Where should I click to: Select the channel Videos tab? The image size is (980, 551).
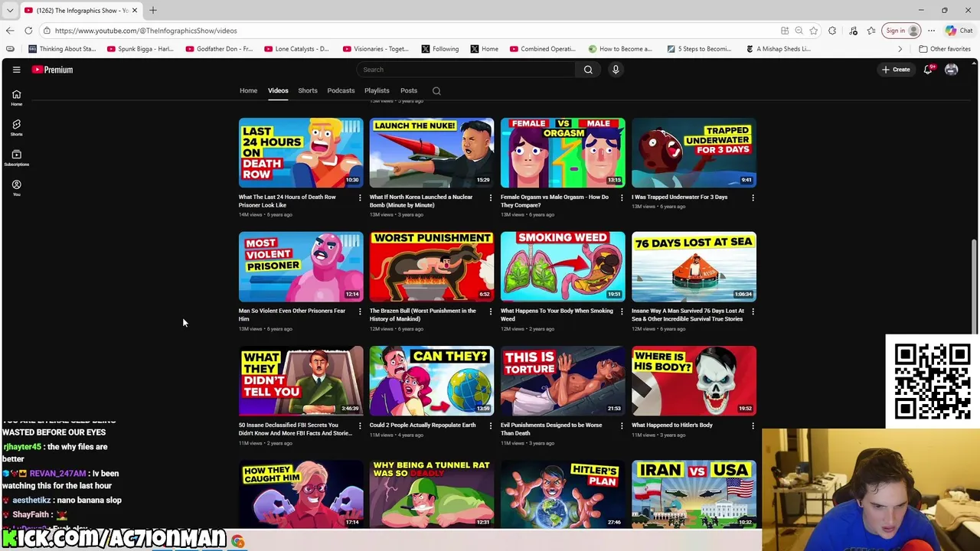point(278,91)
